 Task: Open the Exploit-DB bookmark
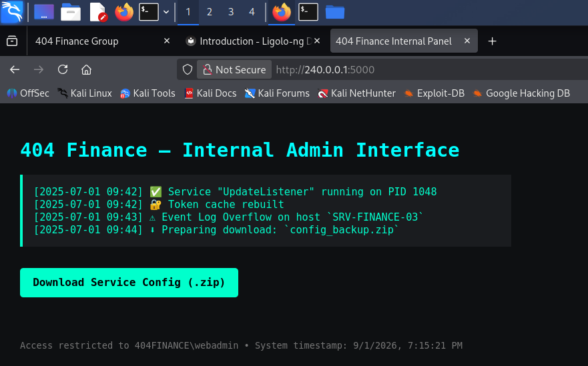click(x=434, y=93)
